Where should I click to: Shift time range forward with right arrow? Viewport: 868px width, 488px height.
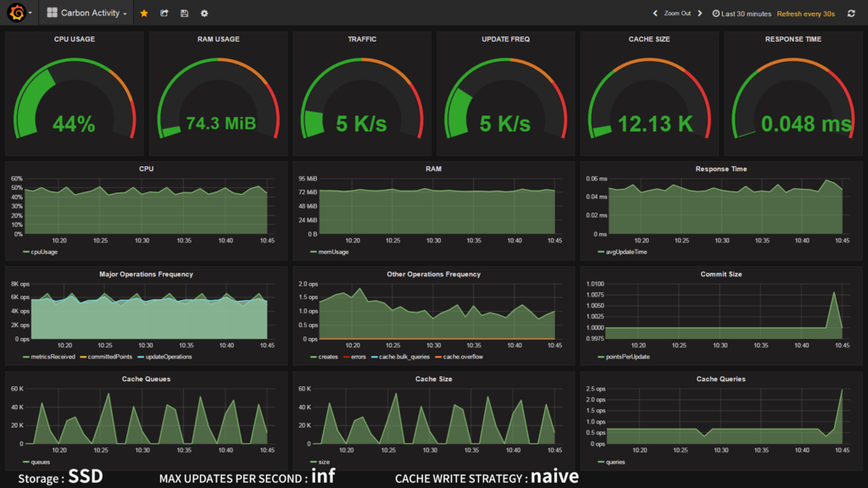pos(699,14)
